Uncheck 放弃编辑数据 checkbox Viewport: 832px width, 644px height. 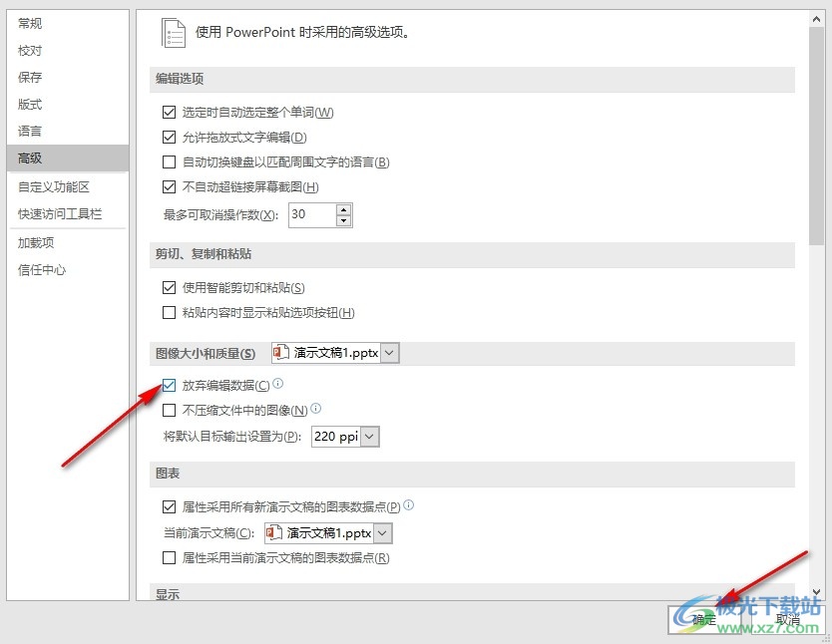tap(169, 386)
